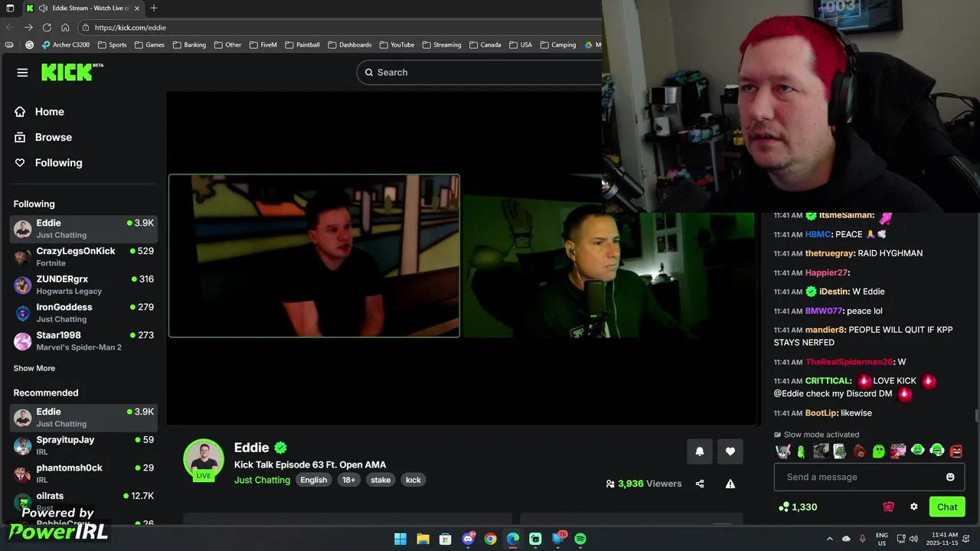Click the kick tag
The width and height of the screenshot is (980, 551).
point(413,480)
